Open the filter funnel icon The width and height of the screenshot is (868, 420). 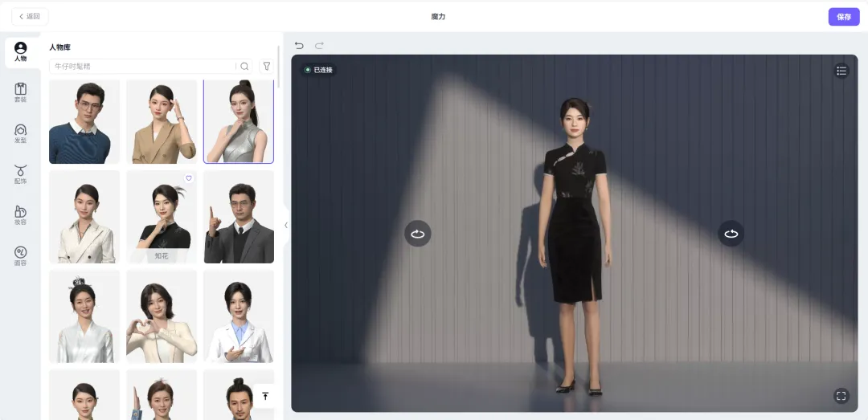[x=267, y=67]
